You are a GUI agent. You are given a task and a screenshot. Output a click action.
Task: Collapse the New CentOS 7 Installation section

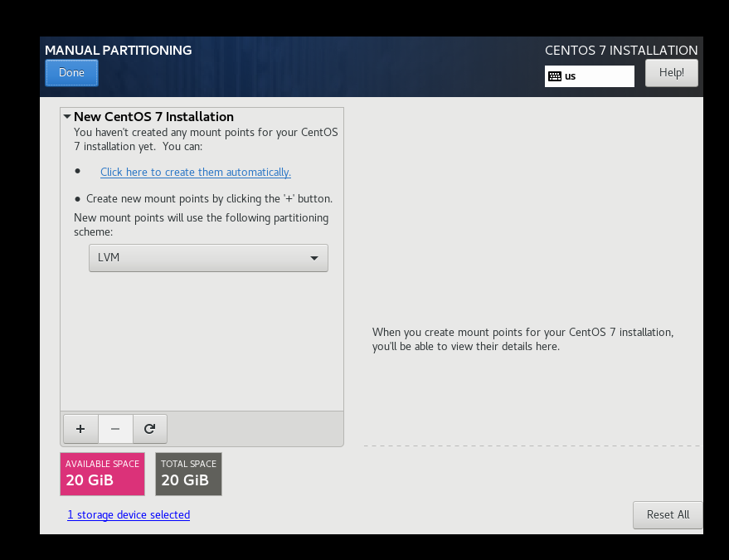pos(67,117)
